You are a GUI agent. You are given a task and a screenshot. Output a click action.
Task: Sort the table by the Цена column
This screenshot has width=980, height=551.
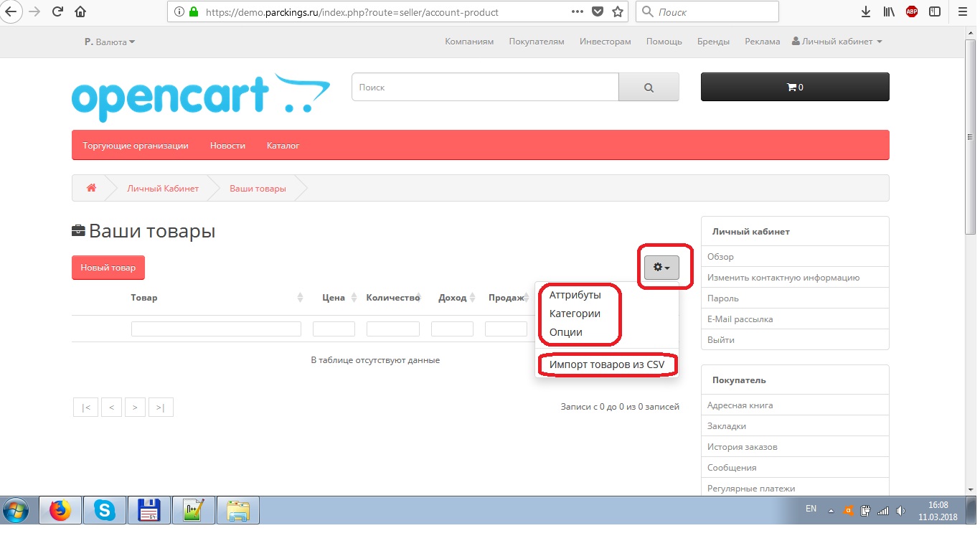(x=334, y=298)
